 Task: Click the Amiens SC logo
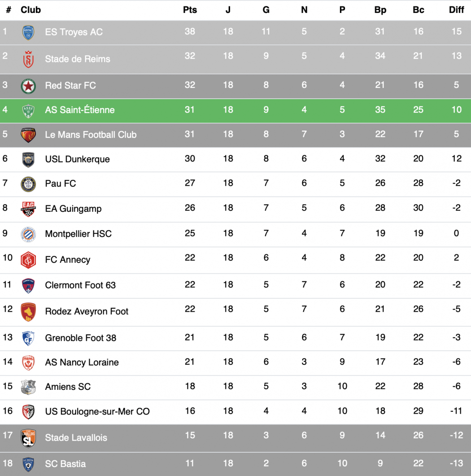[x=28, y=387]
